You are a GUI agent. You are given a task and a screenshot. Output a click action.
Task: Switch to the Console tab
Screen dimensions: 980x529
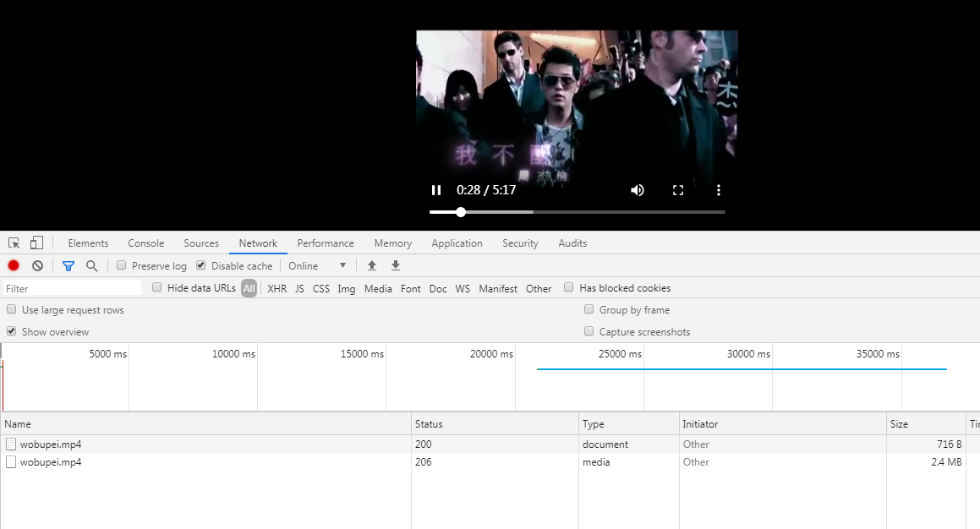tap(146, 243)
